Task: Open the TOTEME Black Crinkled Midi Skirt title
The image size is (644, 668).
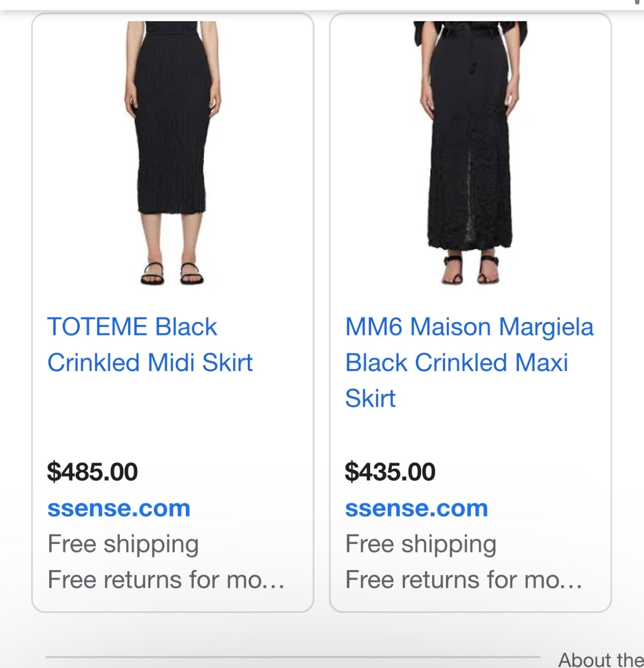Action: 149,345
